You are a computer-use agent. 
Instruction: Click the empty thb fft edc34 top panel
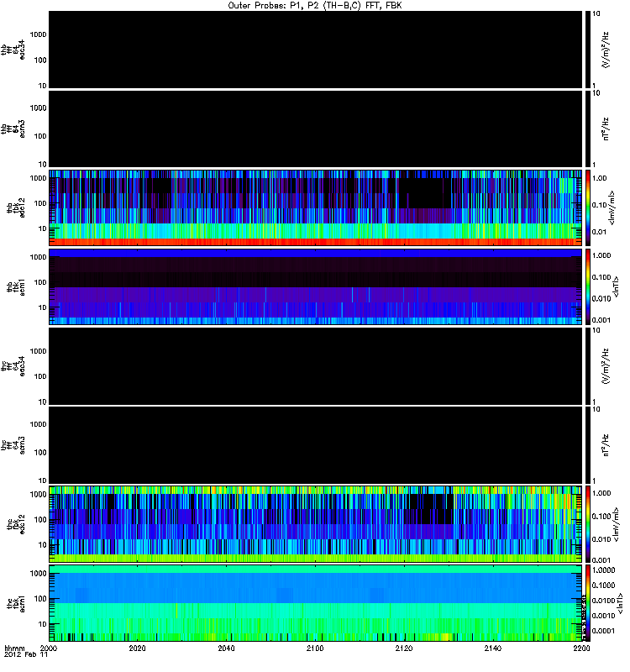tap(315, 50)
